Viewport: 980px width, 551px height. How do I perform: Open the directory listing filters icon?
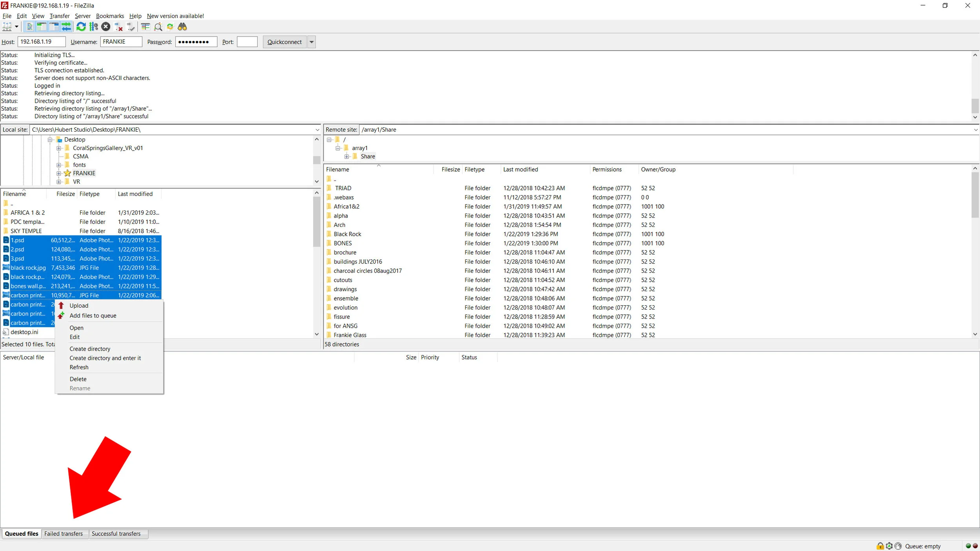pos(145,27)
